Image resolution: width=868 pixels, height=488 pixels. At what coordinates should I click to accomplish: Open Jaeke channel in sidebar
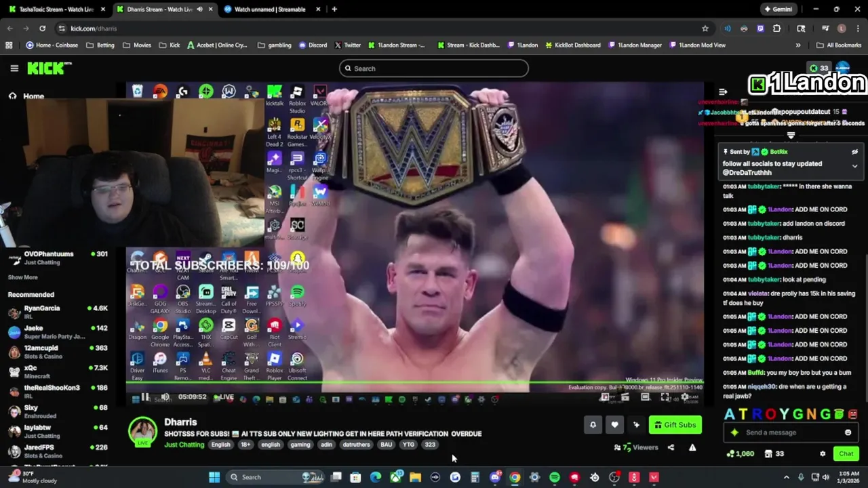58,331
